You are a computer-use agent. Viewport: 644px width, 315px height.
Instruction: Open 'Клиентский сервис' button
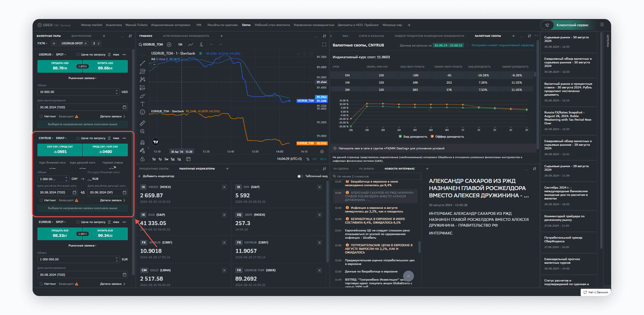coord(568,25)
